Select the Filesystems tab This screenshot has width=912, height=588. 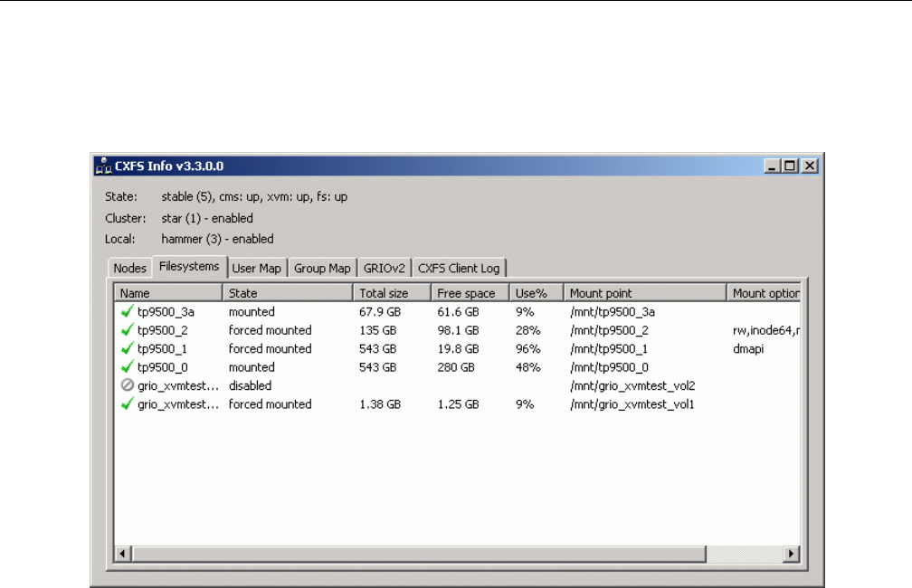tap(189, 266)
